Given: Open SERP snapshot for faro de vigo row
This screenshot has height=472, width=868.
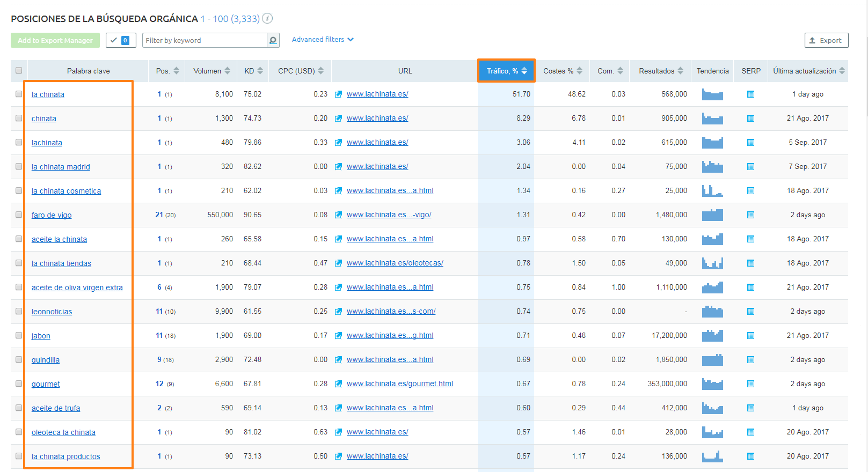Looking at the screenshot, I should pos(751,215).
